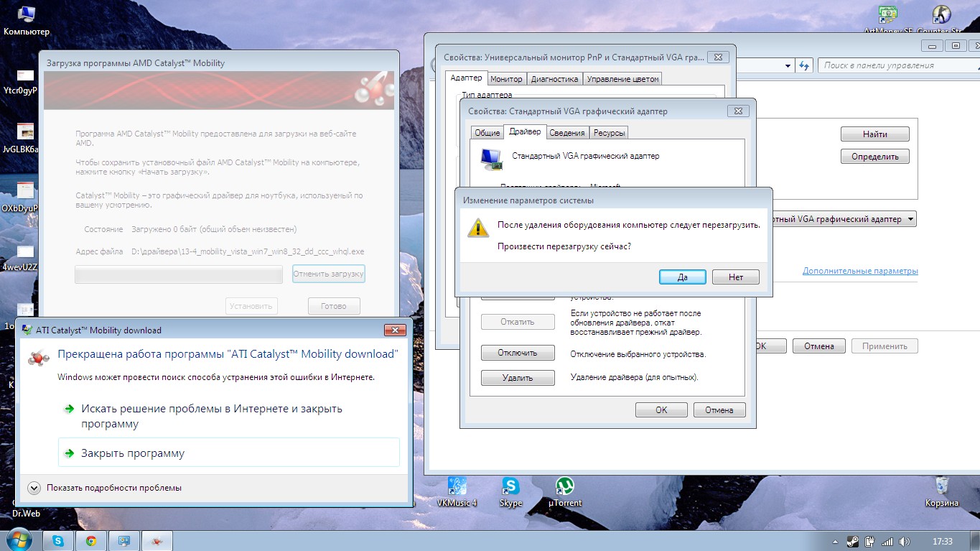Click VGA adapter device icon
The image size is (980, 551).
[x=492, y=159]
